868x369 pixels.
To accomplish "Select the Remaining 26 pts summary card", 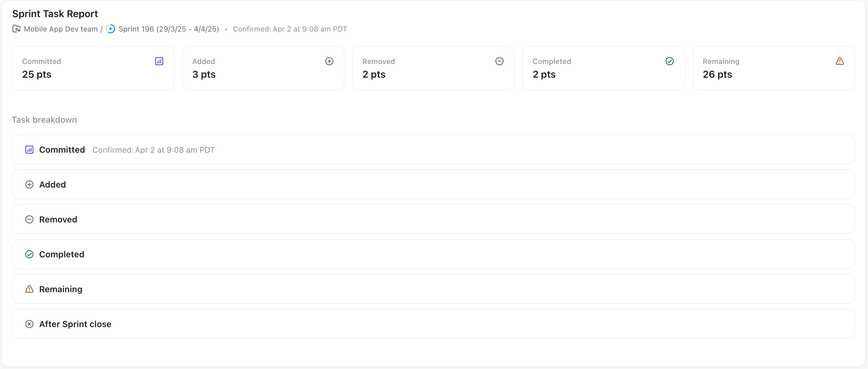I will [x=773, y=68].
